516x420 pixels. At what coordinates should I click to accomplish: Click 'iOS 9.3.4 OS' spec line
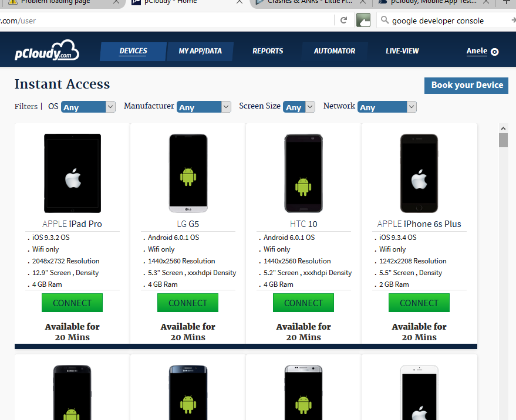click(x=397, y=238)
